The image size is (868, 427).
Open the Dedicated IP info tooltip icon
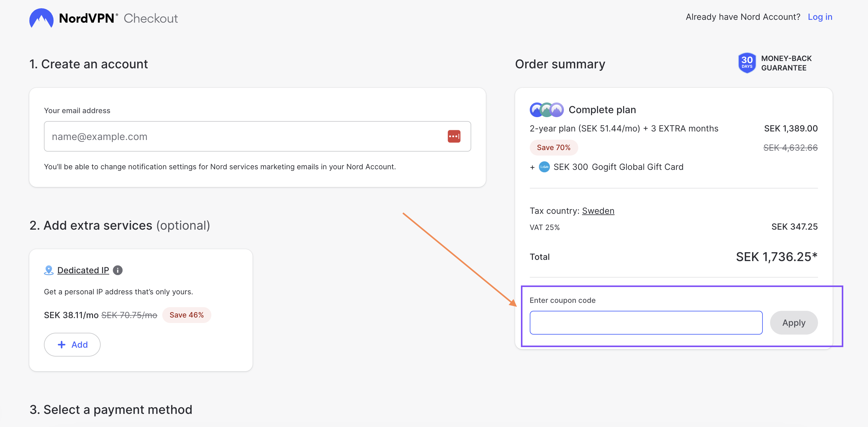[118, 270]
